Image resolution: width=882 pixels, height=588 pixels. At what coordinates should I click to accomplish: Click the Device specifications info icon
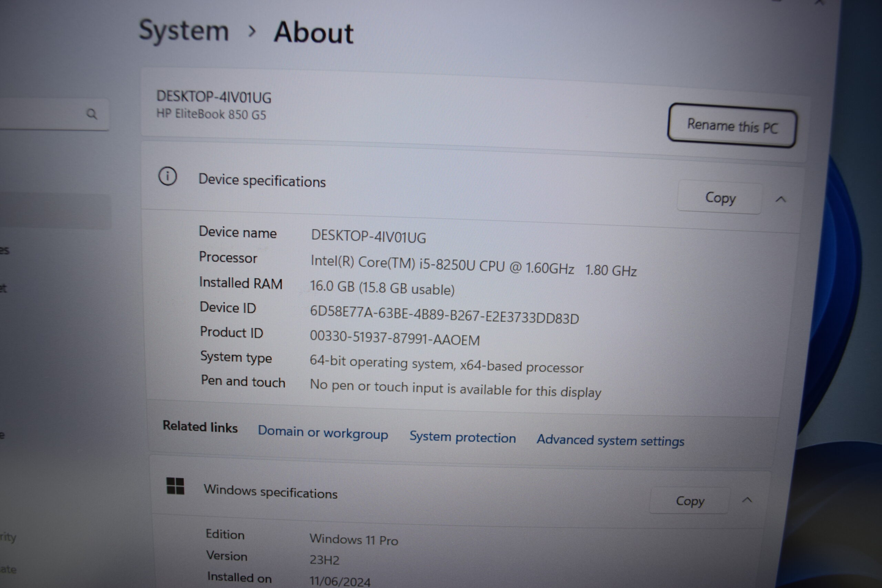167,176
